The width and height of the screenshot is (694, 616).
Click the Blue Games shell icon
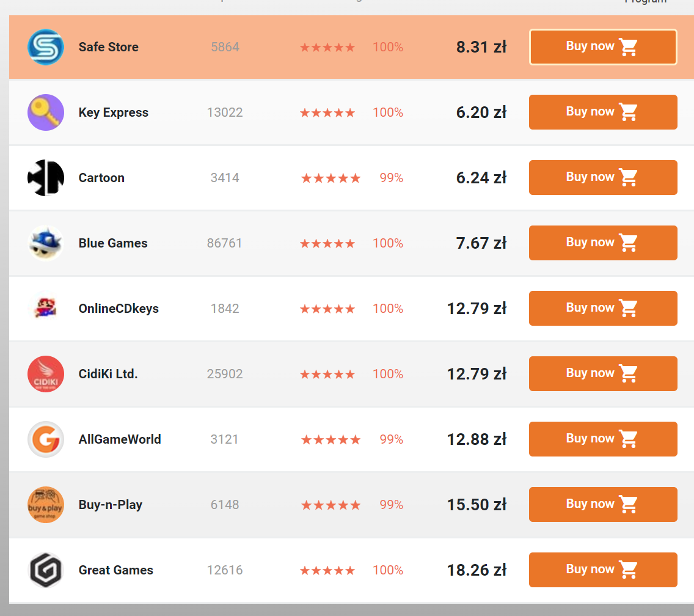pos(46,243)
